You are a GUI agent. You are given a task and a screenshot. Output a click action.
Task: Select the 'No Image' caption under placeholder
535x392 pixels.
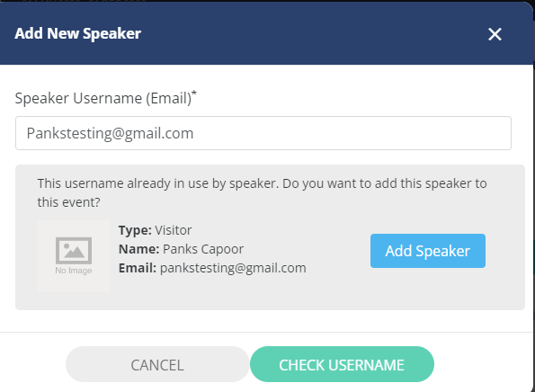pyautogui.click(x=74, y=271)
